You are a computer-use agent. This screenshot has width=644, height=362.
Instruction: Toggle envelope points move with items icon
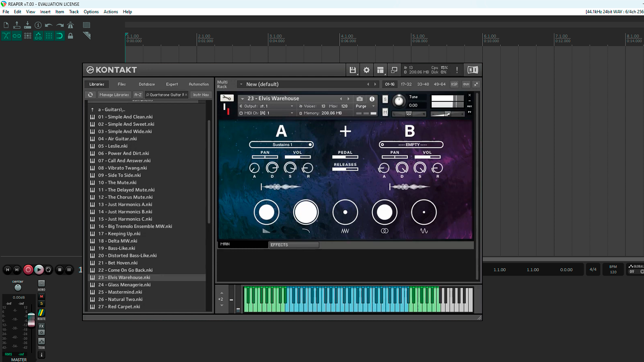[38, 36]
